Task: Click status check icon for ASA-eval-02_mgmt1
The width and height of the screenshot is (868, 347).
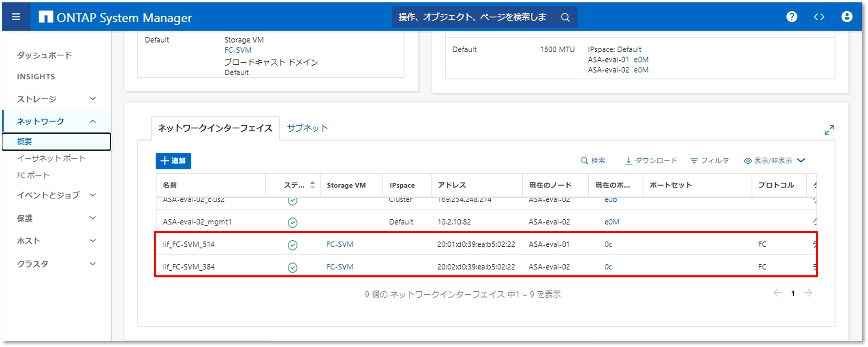Action: tap(292, 222)
